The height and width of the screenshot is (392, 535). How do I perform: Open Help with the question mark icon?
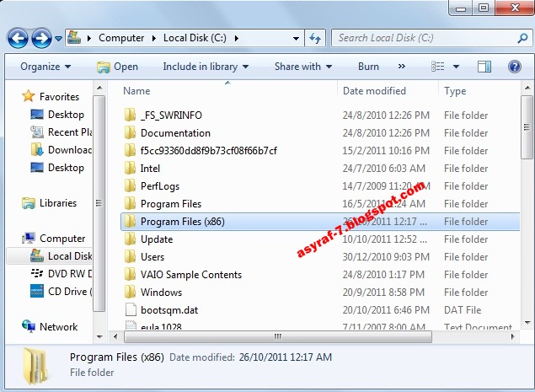pos(515,67)
